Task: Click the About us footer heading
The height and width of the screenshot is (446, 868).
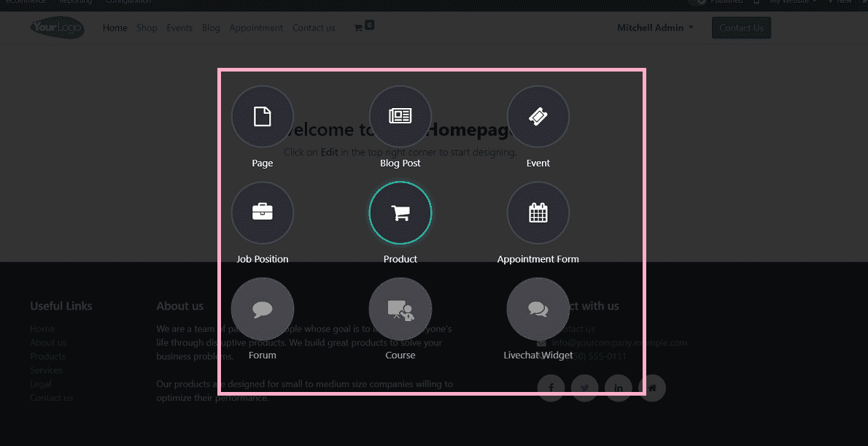Action: [180, 306]
